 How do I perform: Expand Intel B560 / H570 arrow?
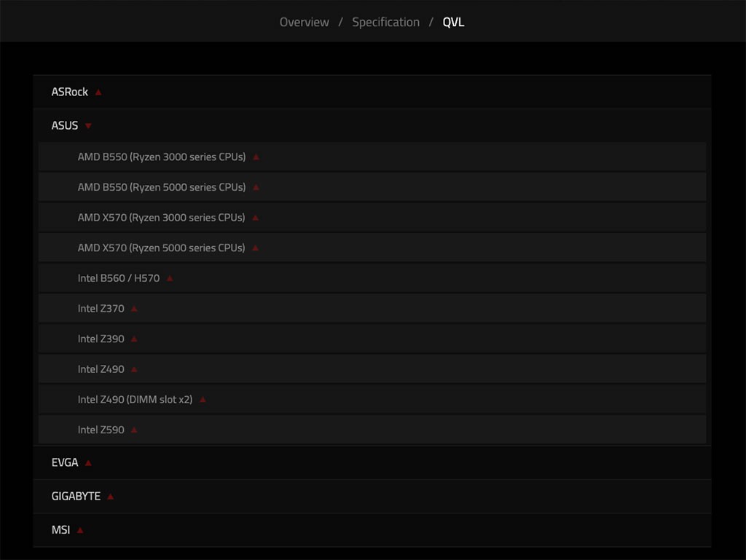(x=170, y=278)
